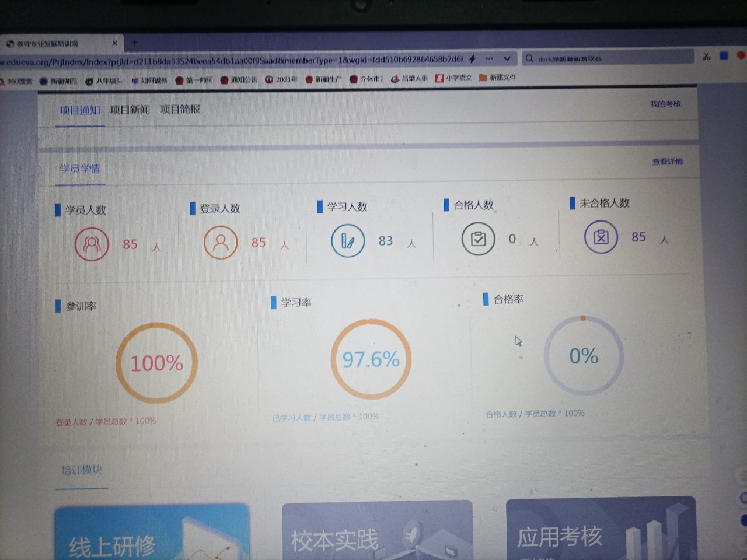Image resolution: width=747 pixels, height=560 pixels.
Task: Switch to the 项目通知 tab
Action: pyautogui.click(x=80, y=110)
